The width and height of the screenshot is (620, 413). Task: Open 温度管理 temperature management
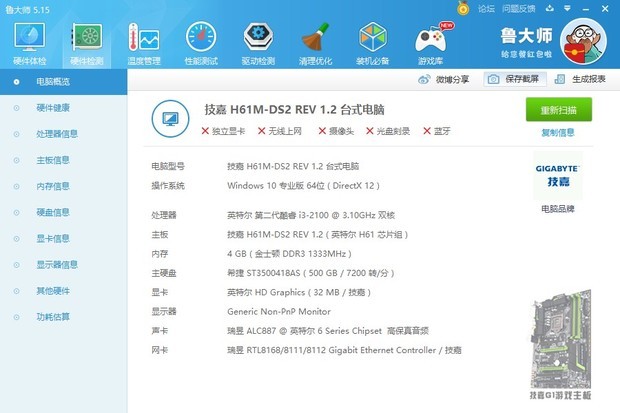(144, 44)
